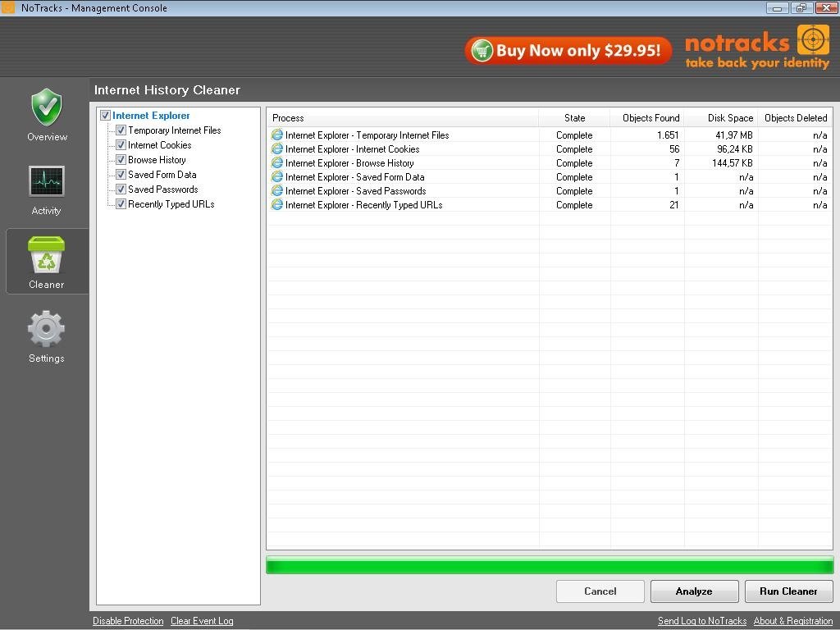Sort by Objects Found column header
The width and height of the screenshot is (840, 630).
tap(647, 118)
